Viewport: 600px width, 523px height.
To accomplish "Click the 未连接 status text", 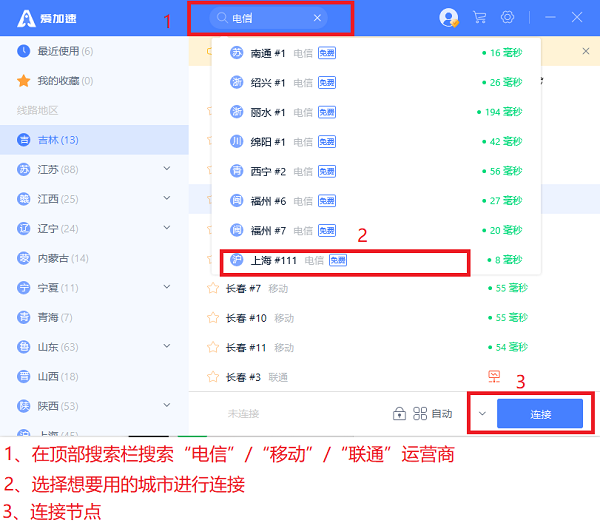I will (x=243, y=414).
